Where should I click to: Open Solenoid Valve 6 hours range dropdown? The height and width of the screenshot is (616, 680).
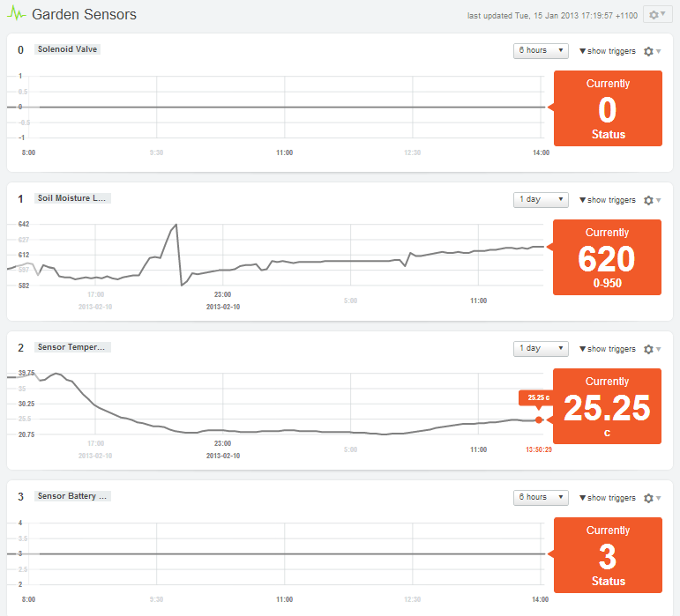[541, 51]
